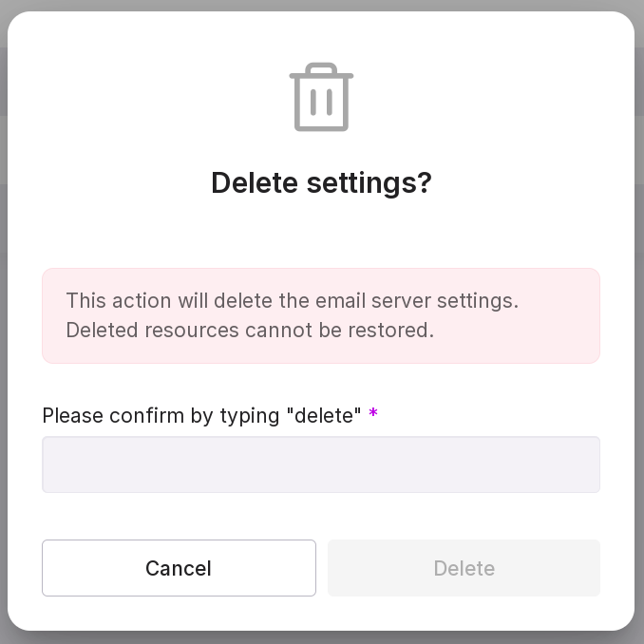
Task: Click the quoted word "delete" in label
Action: pyautogui.click(x=324, y=415)
